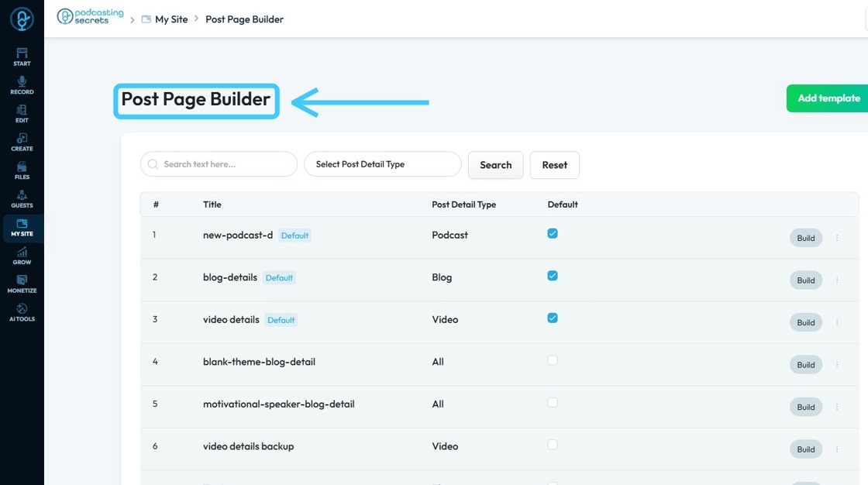Open more options for new-podcast-d row
Screen dimensions: 868x485
(837, 238)
